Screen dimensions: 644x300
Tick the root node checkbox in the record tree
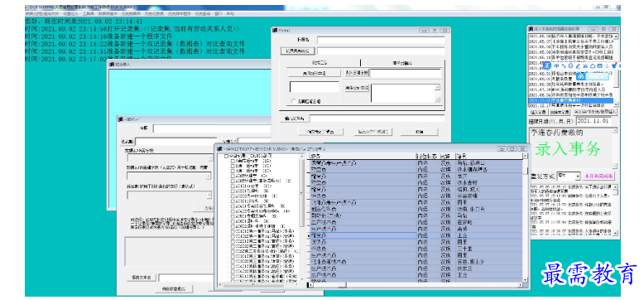tap(226, 156)
